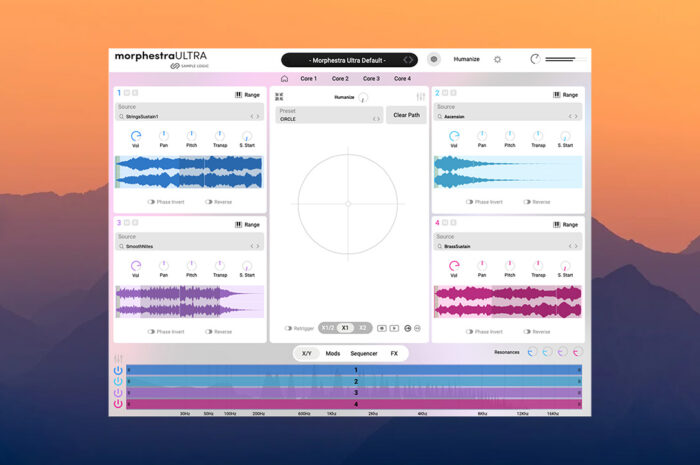Go to the home view icon

[284, 79]
